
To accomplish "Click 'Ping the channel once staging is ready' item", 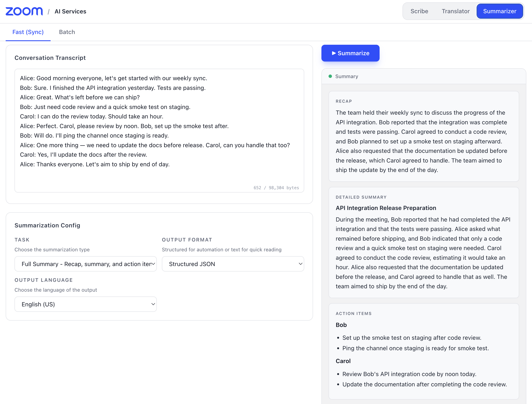I will pos(416,348).
